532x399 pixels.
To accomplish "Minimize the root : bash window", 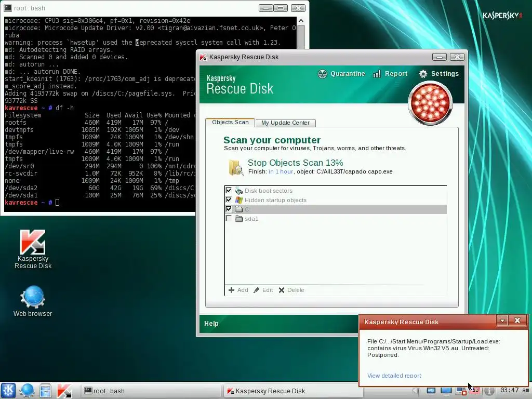I will coord(265,8).
